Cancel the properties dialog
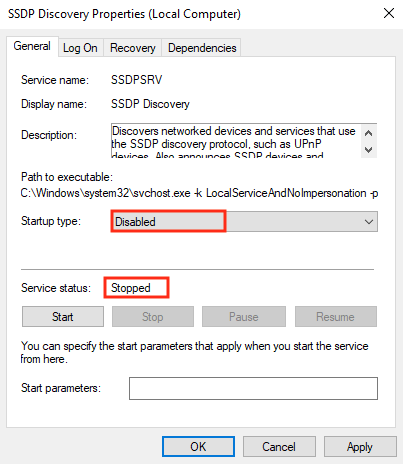The width and height of the screenshot is (403, 464). [279, 447]
